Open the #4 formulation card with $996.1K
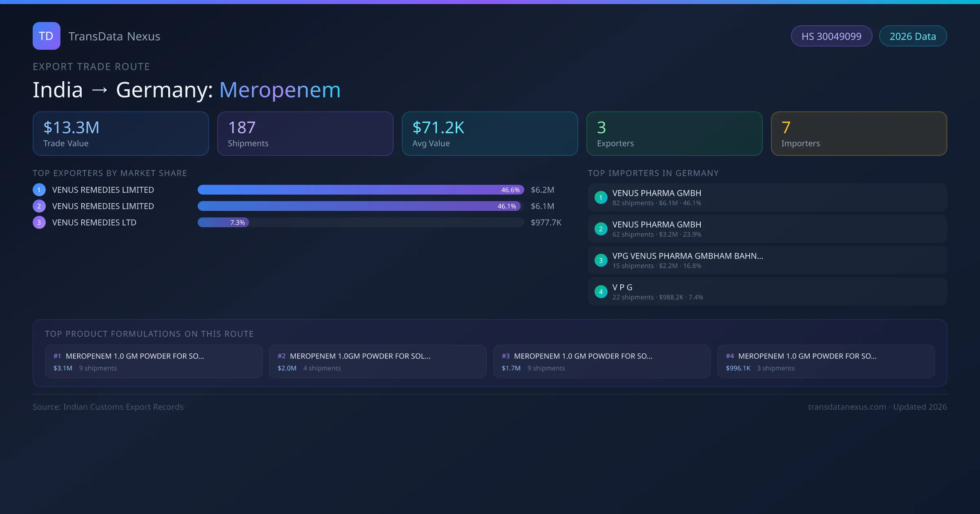The width and height of the screenshot is (980, 514). pos(826,361)
